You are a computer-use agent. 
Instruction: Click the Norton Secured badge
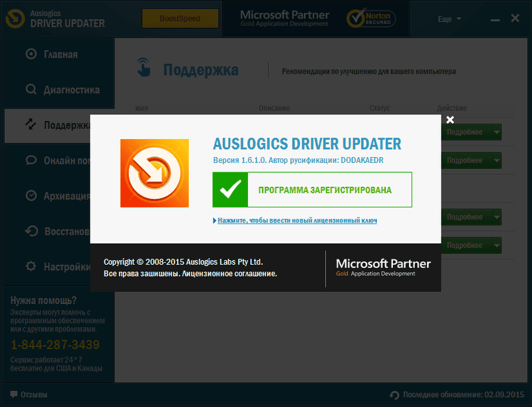point(371,19)
